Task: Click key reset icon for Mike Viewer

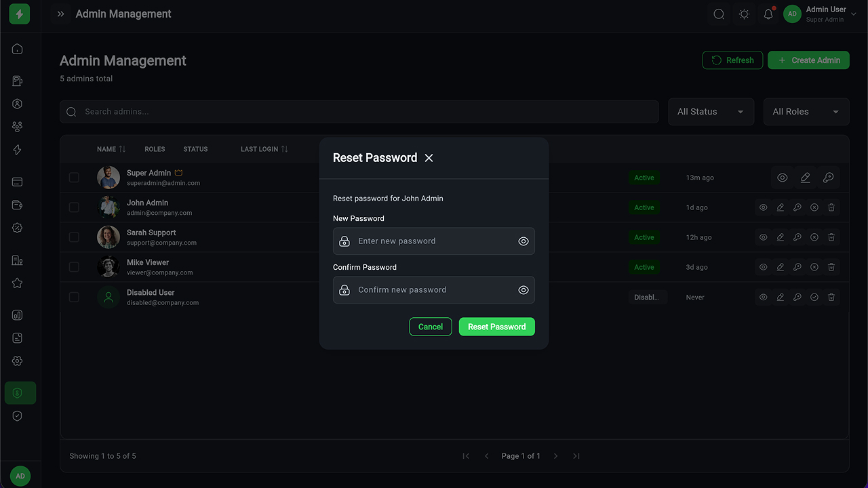Action: click(797, 267)
